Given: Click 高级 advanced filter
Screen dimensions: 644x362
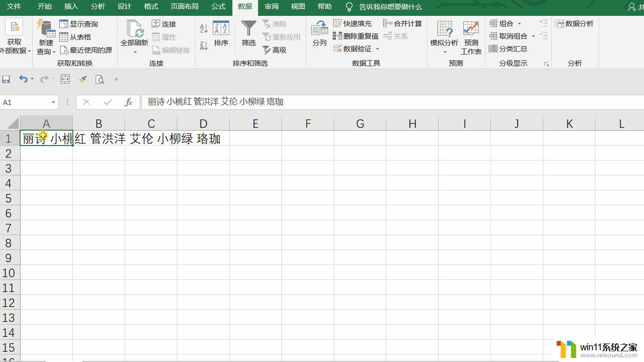Looking at the screenshot, I should (274, 50).
